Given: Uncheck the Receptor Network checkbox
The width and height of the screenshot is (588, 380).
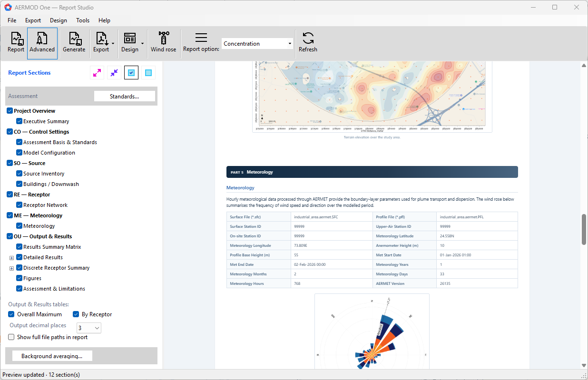Looking at the screenshot, I should tap(20, 205).
